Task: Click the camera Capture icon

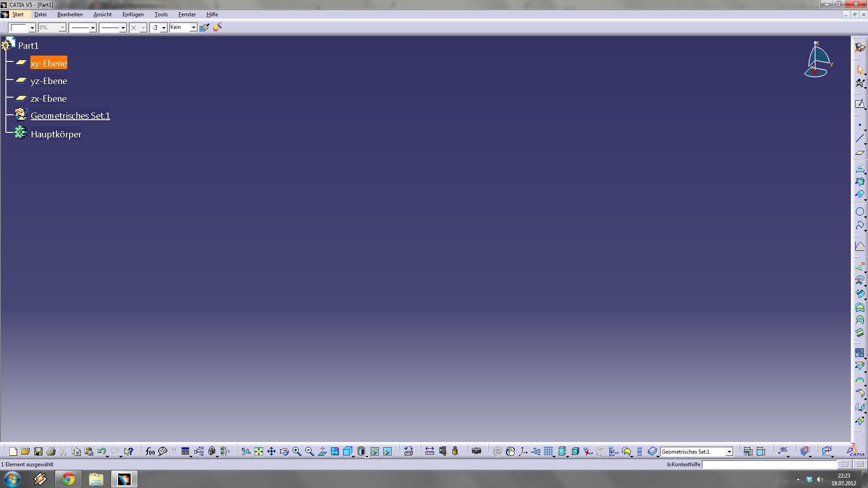Action: click(x=476, y=451)
